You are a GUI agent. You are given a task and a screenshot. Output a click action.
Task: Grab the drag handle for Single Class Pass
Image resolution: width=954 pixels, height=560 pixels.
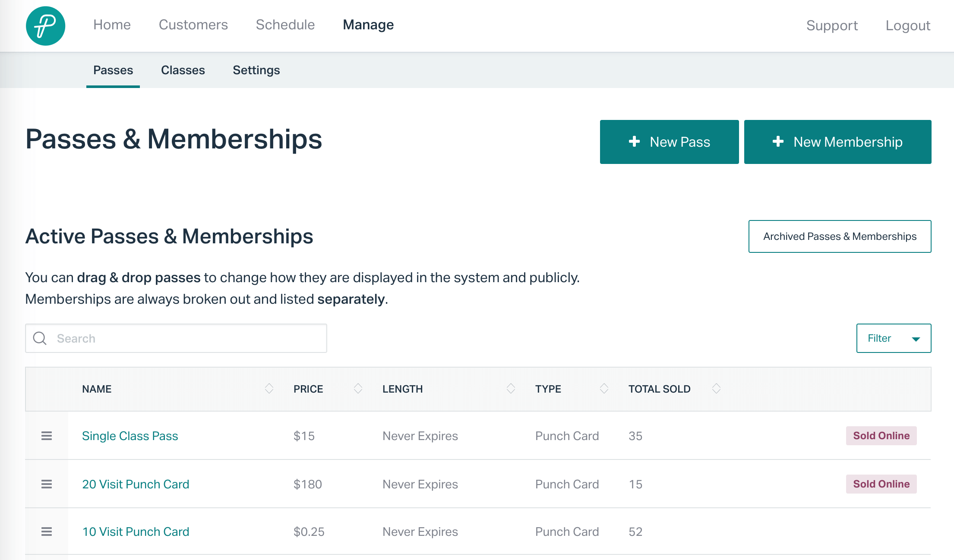[47, 436]
